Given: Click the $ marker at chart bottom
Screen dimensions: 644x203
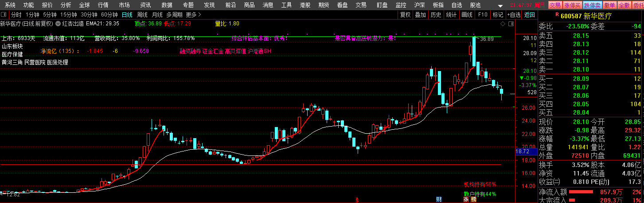Looking at the screenshot, I should point(357,200).
